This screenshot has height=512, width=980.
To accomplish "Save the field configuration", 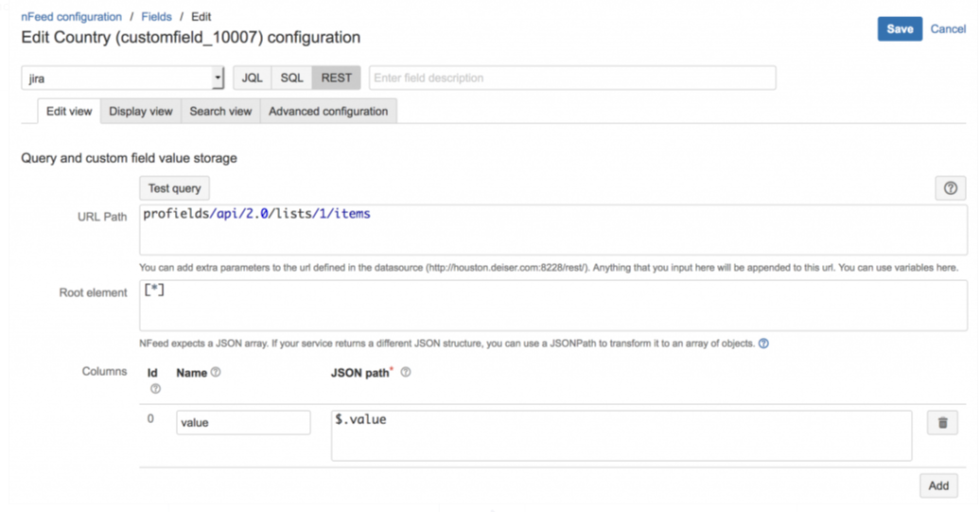I will pos(900,28).
